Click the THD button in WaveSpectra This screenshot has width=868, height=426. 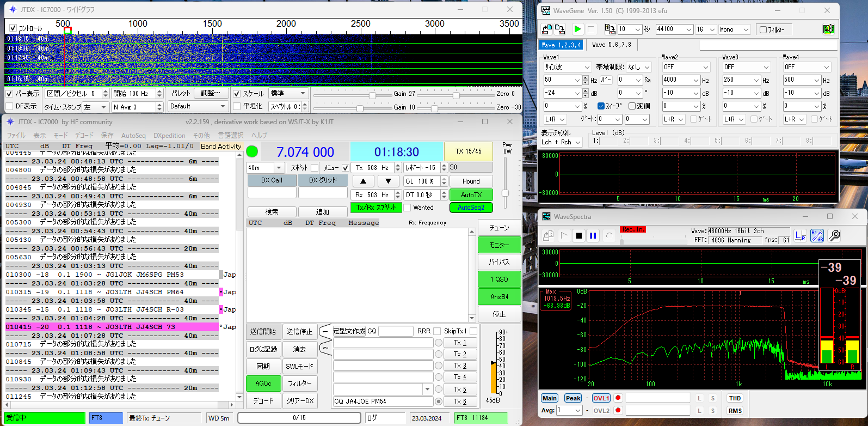(735, 398)
